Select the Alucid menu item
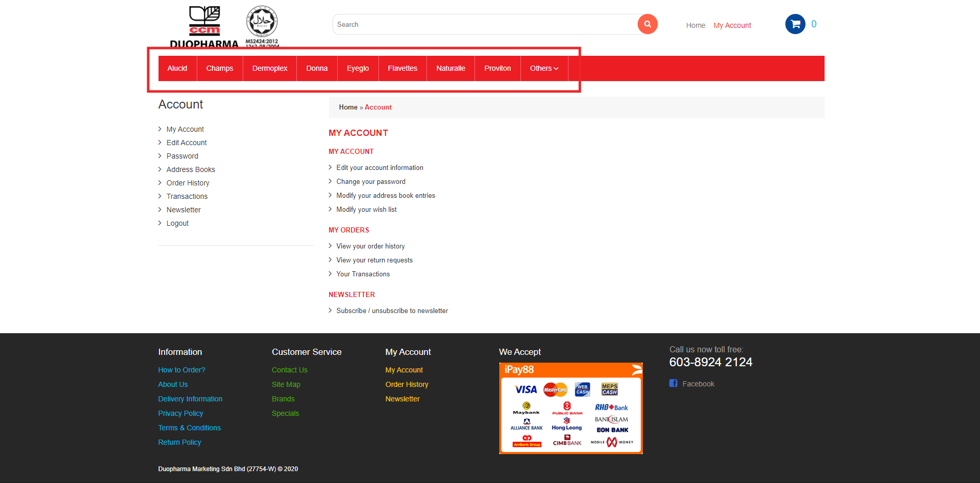 (177, 68)
